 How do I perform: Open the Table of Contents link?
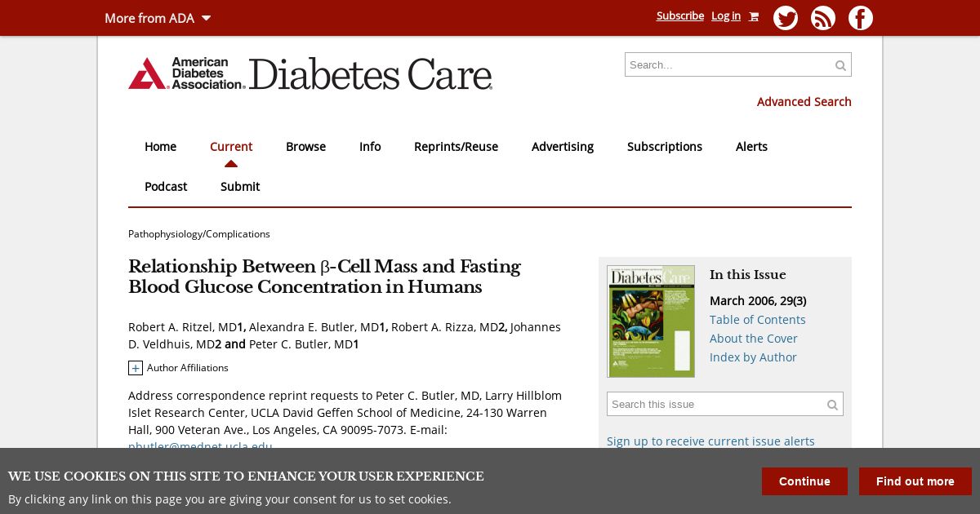pyautogui.click(x=757, y=320)
